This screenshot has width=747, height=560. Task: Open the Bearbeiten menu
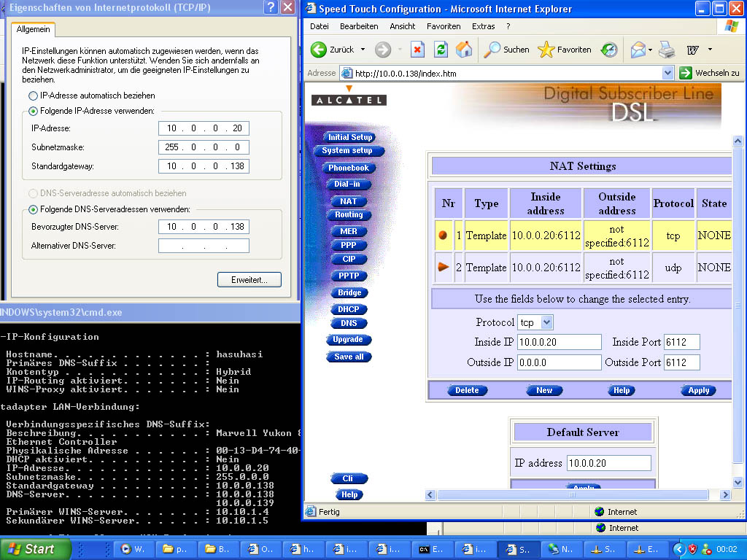coord(359,26)
